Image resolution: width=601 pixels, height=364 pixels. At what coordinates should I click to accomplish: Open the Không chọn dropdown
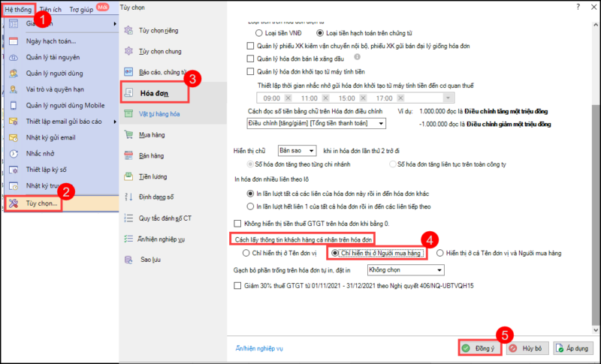[x=406, y=270]
